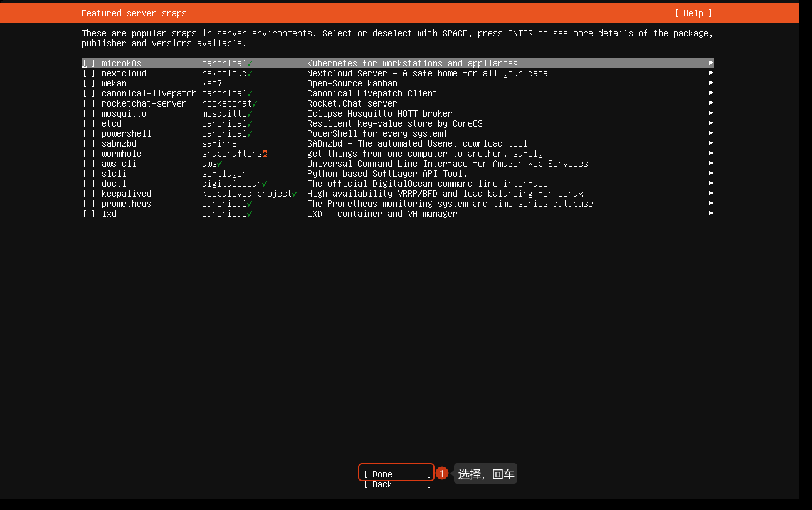Image resolution: width=812 pixels, height=510 pixels.
Task: Check the wekan snap checkbox
Action: click(x=89, y=83)
